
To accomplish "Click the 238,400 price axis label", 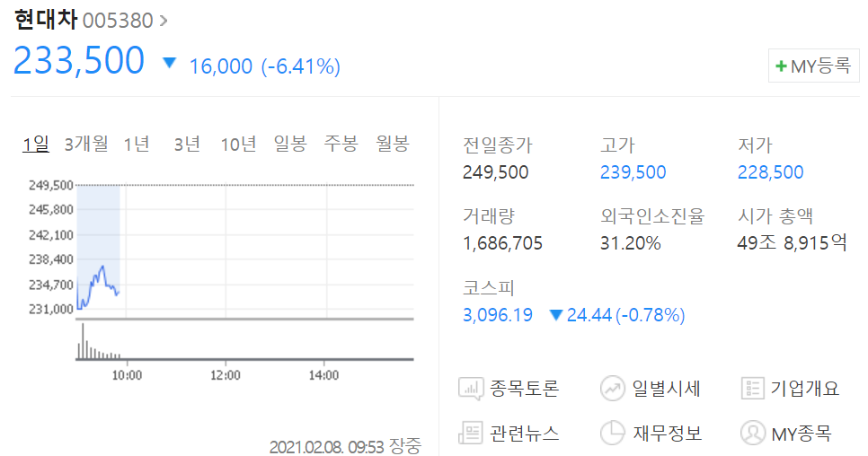I will 51,259.
